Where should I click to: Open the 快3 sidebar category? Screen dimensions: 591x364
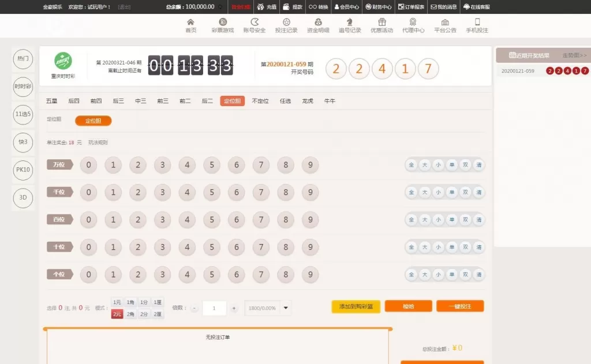[22, 142]
